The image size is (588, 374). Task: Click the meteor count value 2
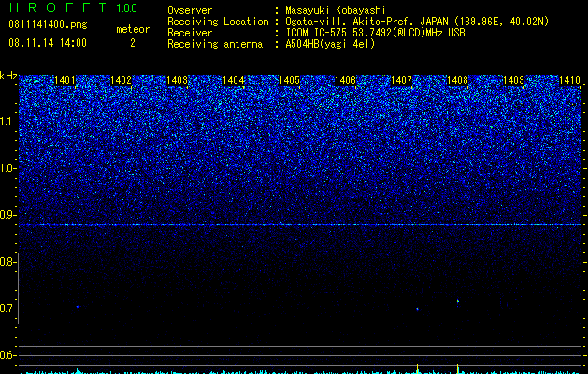pyautogui.click(x=133, y=44)
